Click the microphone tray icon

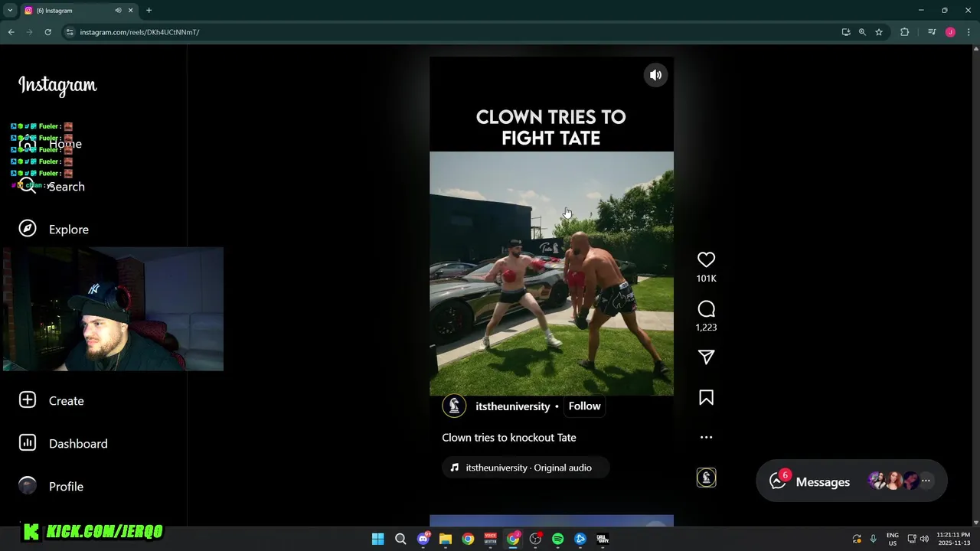(873, 539)
